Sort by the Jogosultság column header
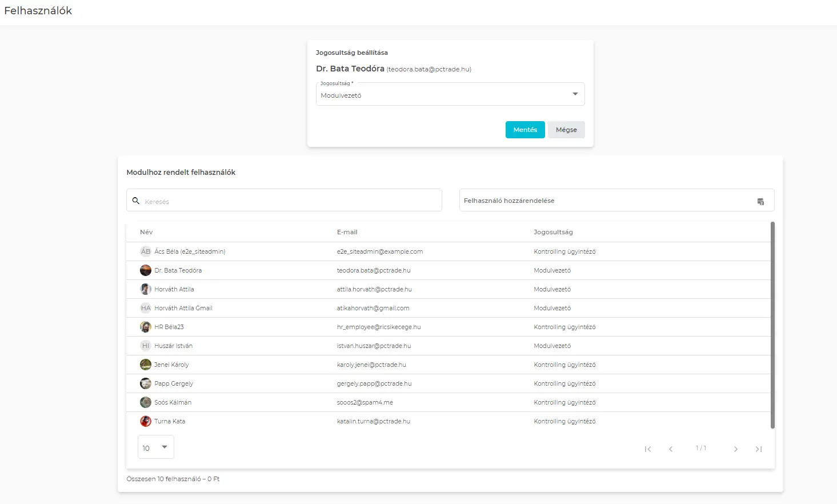 (553, 232)
